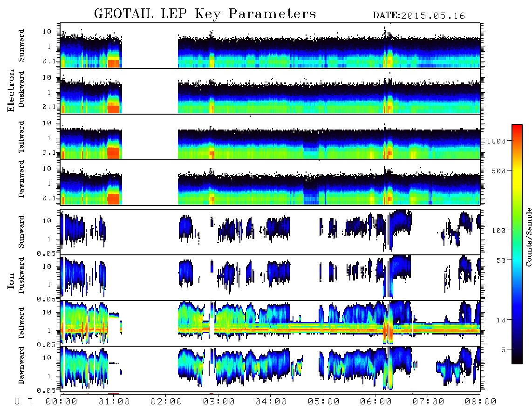The image size is (532, 410).
Task: Click the '1000' colorbar tick label
Action: pos(497,141)
